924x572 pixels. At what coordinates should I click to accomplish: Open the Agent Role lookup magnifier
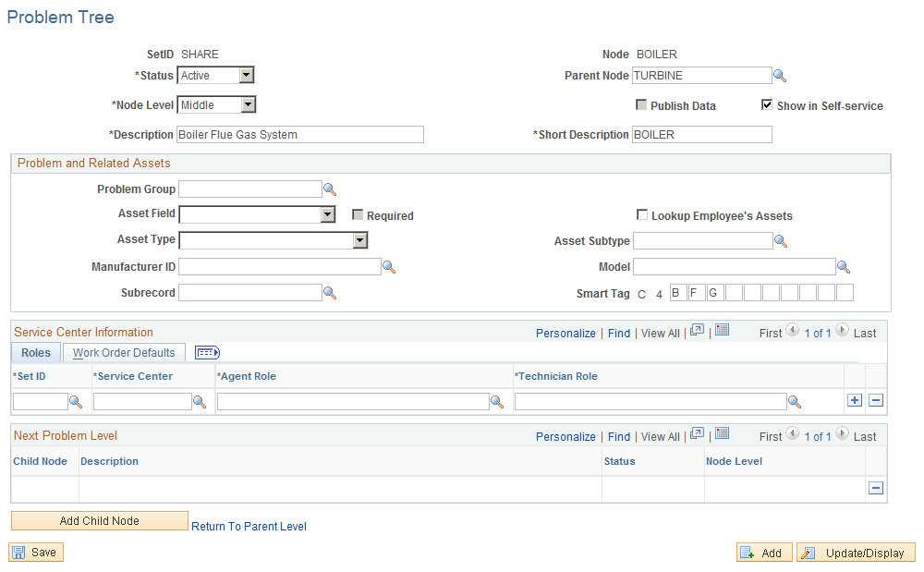(497, 402)
